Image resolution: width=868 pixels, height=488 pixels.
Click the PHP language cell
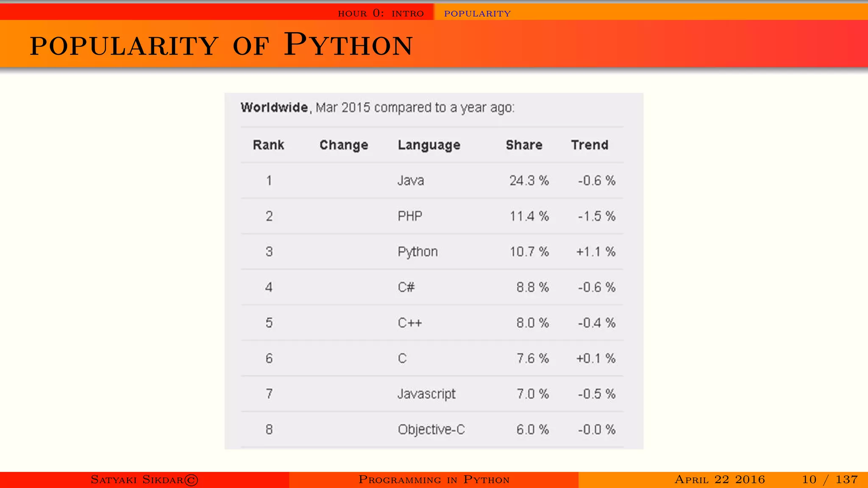click(410, 216)
